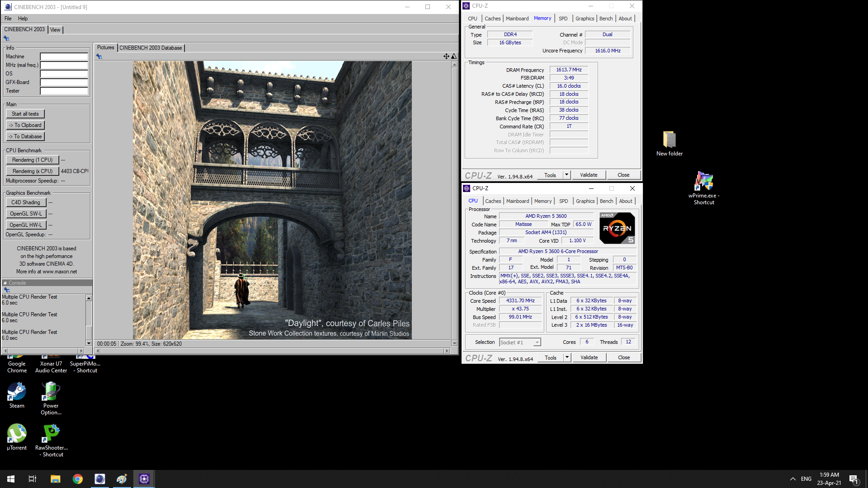Switch to the View tab in Cinebench
868x488 pixels.
tap(55, 30)
